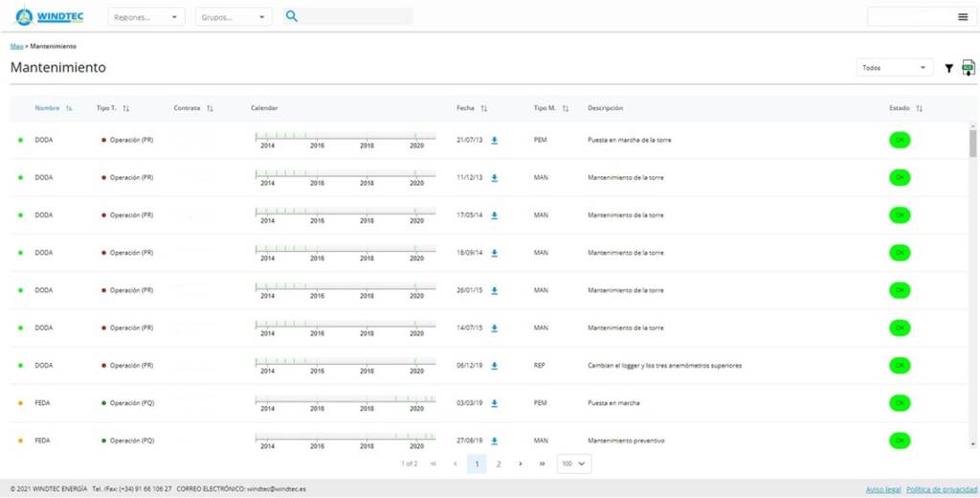Jump to the last page
The width and height of the screenshot is (980, 498).
point(542,464)
